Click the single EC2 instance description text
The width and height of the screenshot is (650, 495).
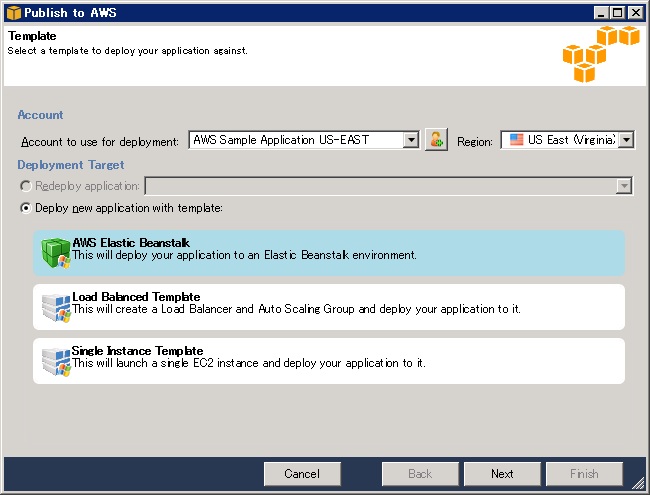point(249,363)
